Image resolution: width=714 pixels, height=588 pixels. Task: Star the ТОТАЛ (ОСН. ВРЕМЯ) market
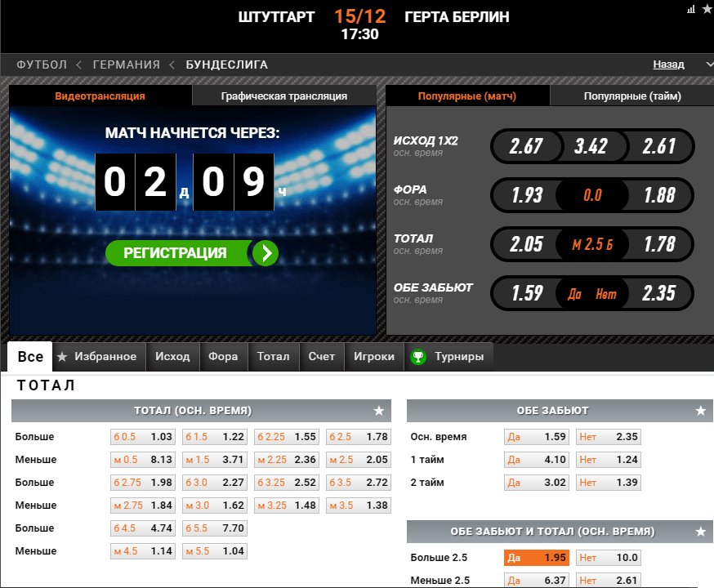click(x=379, y=411)
